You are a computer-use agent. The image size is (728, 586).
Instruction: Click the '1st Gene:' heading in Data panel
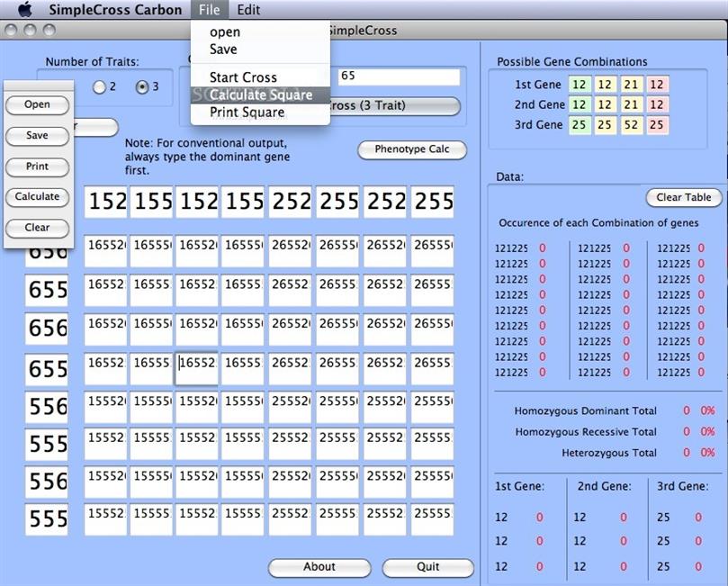[519, 487]
